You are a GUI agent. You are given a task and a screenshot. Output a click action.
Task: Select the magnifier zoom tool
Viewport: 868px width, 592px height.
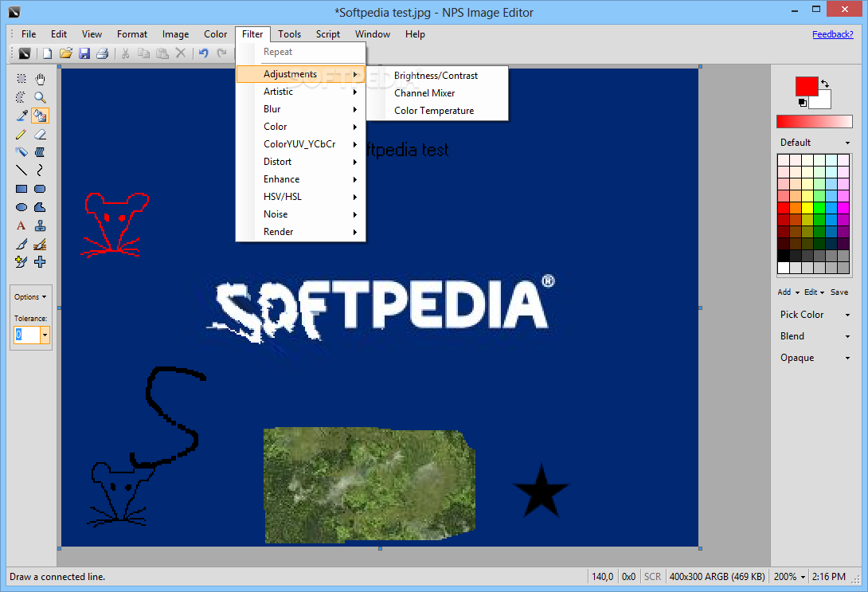[40, 97]
